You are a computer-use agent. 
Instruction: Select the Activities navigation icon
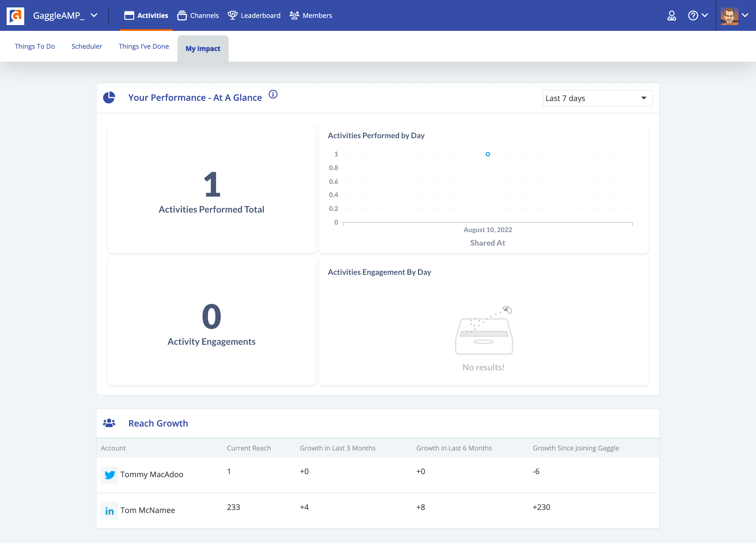click(129, 15)
